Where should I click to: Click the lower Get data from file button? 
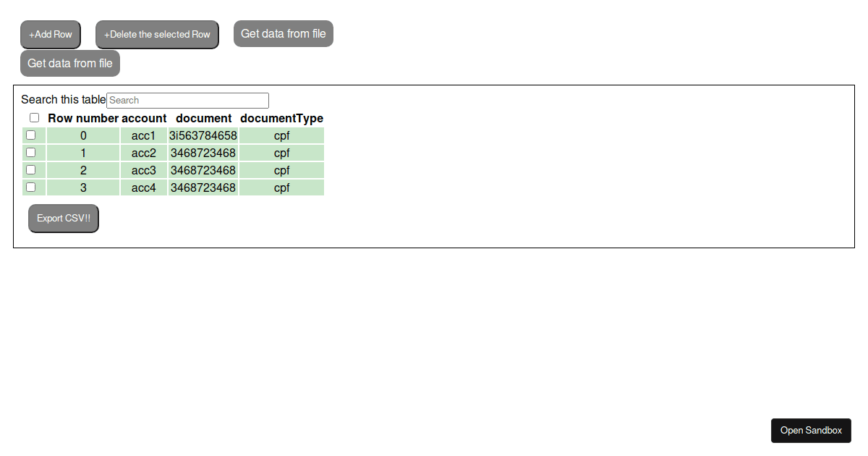point(69,63)
